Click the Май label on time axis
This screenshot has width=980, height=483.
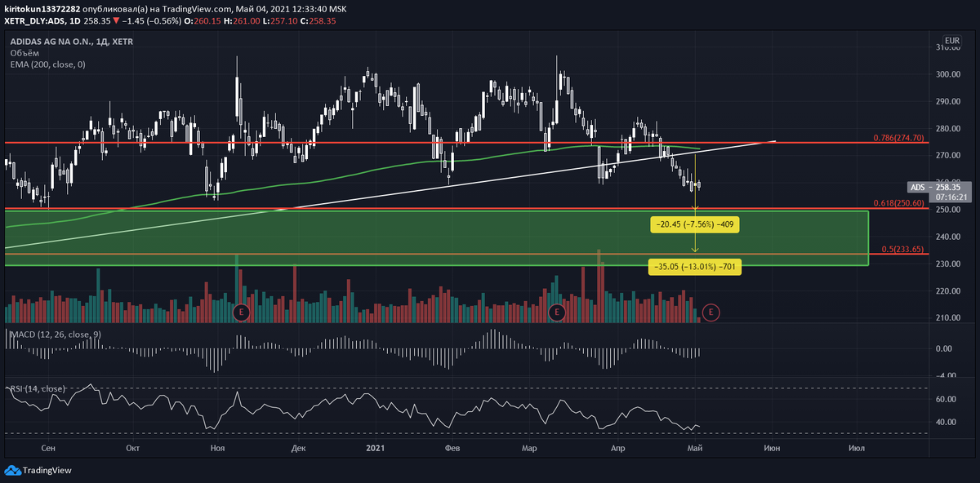[x=696, y=448]
